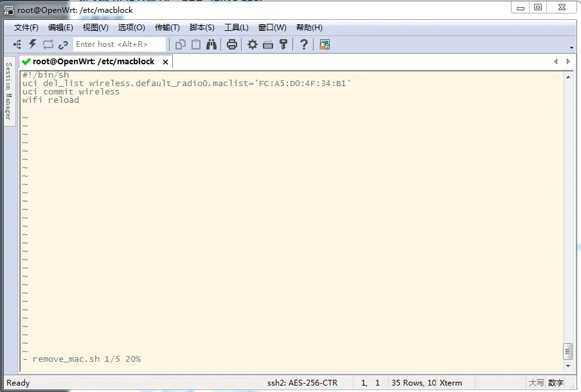Click the 'wifi reload' line
The height and width of the screenshot is (392, 581).
click(x=50, y=100)
